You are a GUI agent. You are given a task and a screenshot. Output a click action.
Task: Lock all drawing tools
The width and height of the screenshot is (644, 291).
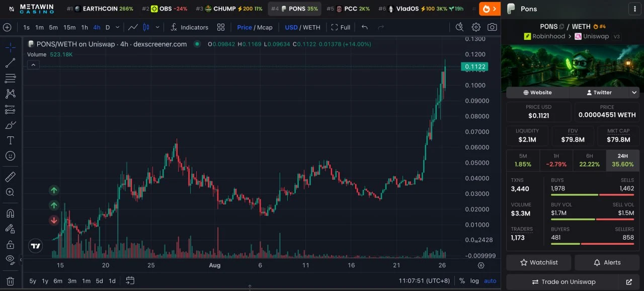[x=10, y=245]
